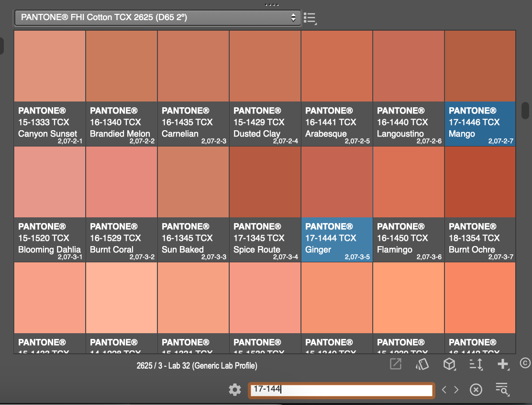
Task: Choose the 17-1446 TCX Mango swatch
Action: (x=480, y=66)
